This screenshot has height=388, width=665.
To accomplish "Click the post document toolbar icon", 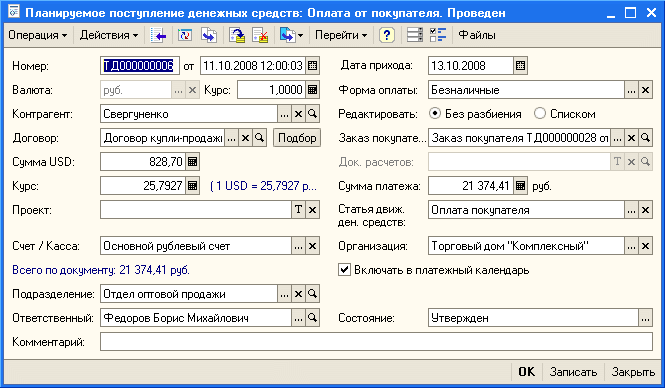I will pyautogui.click(x=237, y=35).
